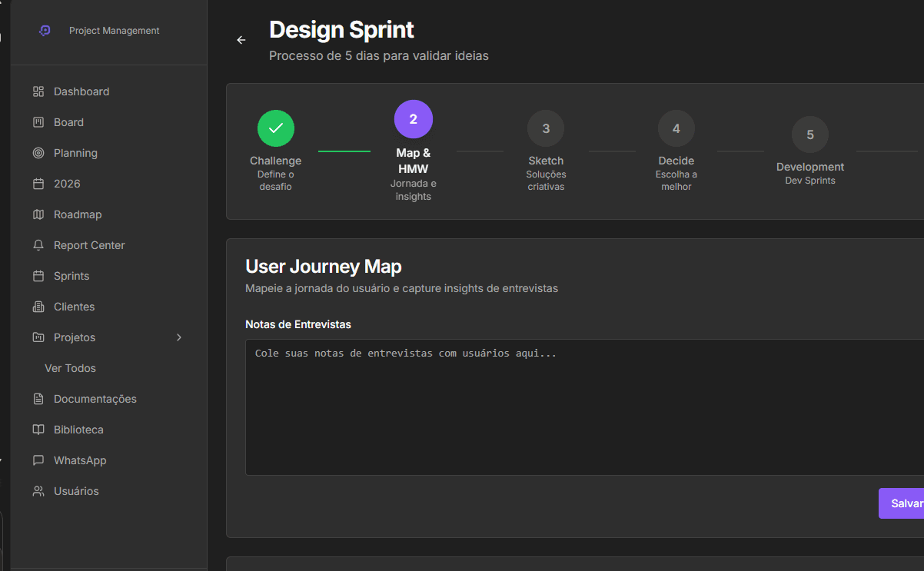The width and height of the screenshot is (924, 571).
Task: Click the Project Management title text
Action: pos(115,31)
